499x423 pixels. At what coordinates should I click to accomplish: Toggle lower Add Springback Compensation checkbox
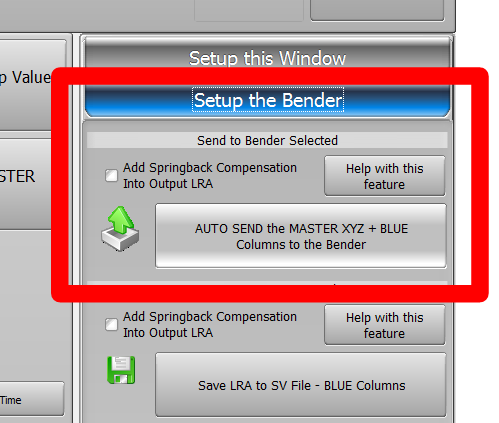111,324
